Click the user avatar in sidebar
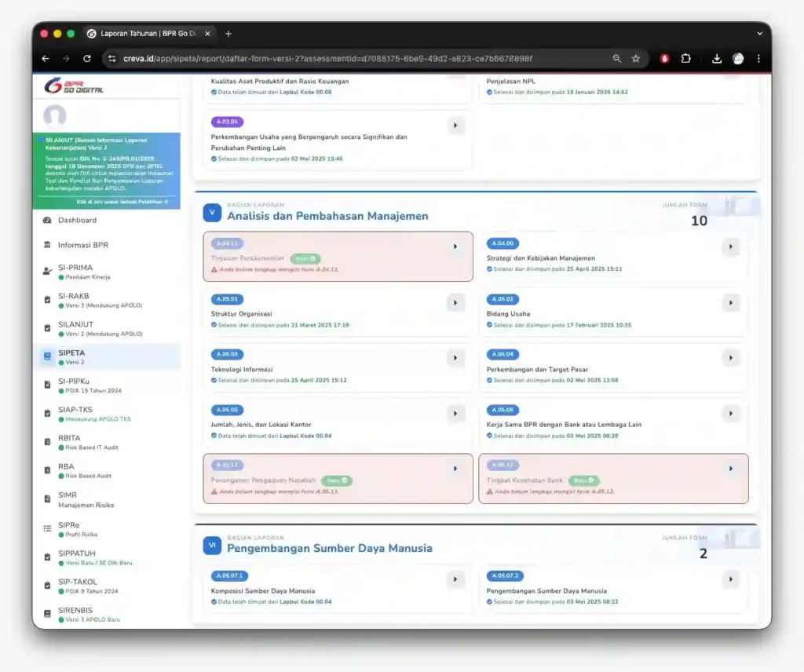 click(55, 116)
